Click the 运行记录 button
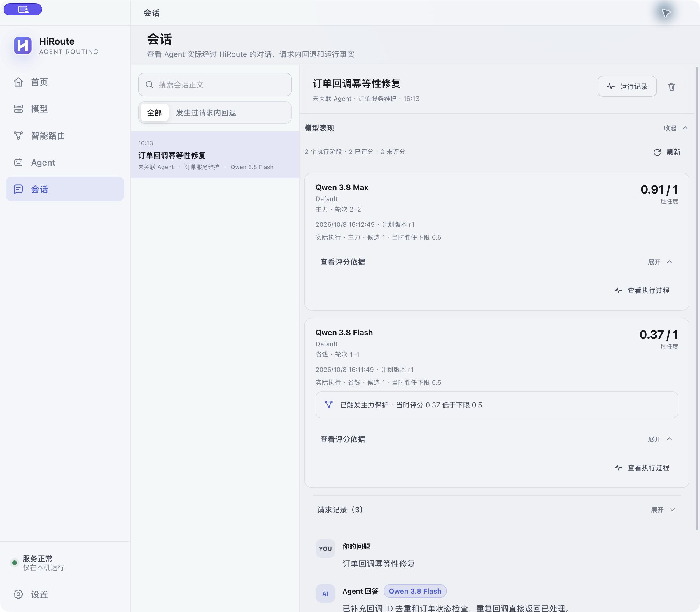The height and width of the screenshot is (612, 700). (x=627, y=86)
